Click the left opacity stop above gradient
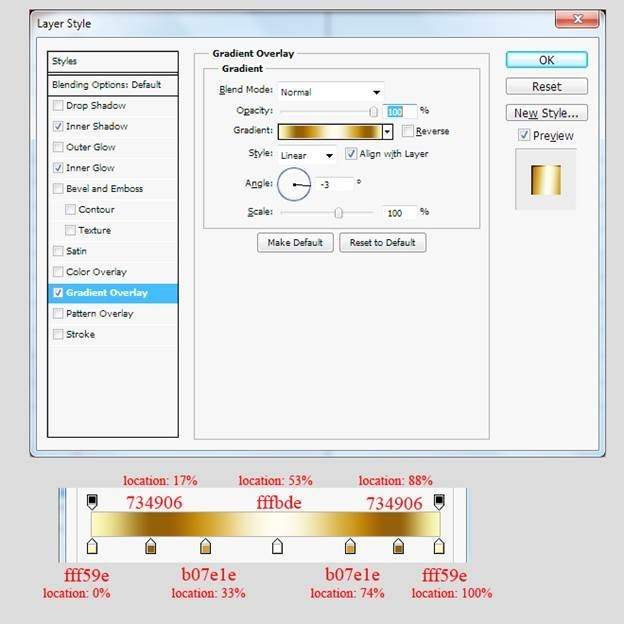This screenshot has height=624, width=624. pos(92,499)
